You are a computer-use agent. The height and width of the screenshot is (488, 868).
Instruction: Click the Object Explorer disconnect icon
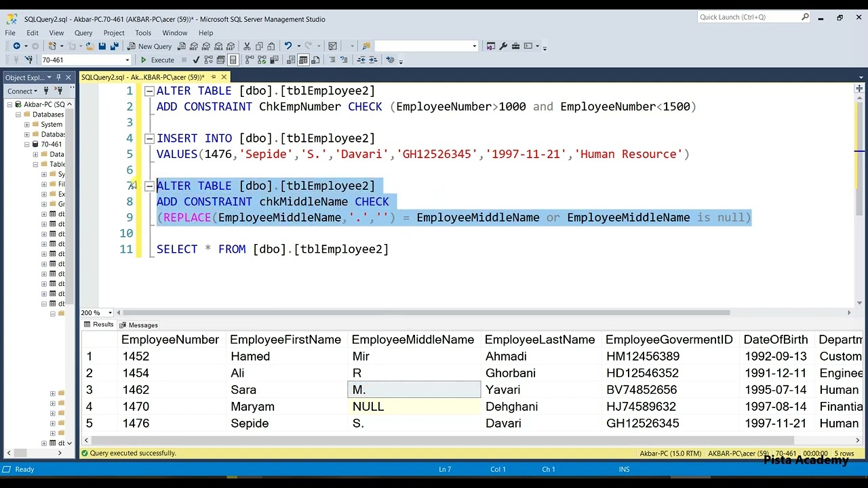[x=57, y=91]
